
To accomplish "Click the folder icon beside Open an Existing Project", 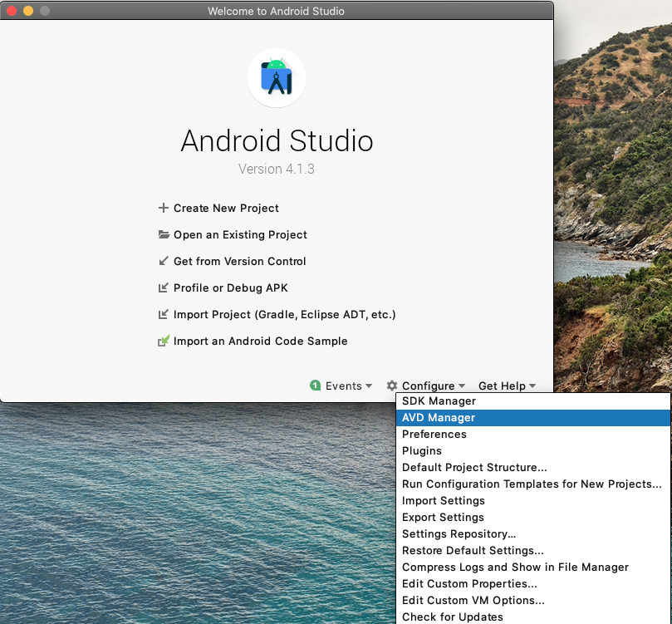I will pyautogui.click(x=164, y=234).
